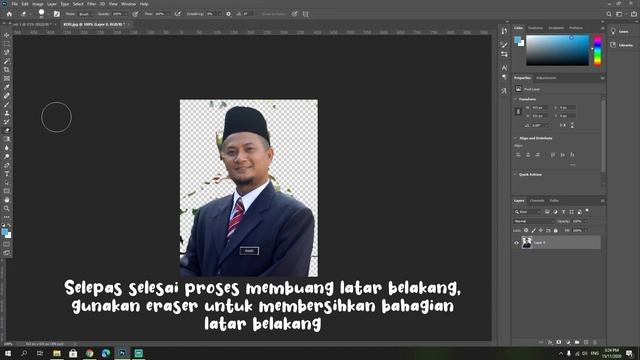This screenshot has width=640, height=360.
Task: Select the Clone Stamp tool
Action: pos(7,113)
